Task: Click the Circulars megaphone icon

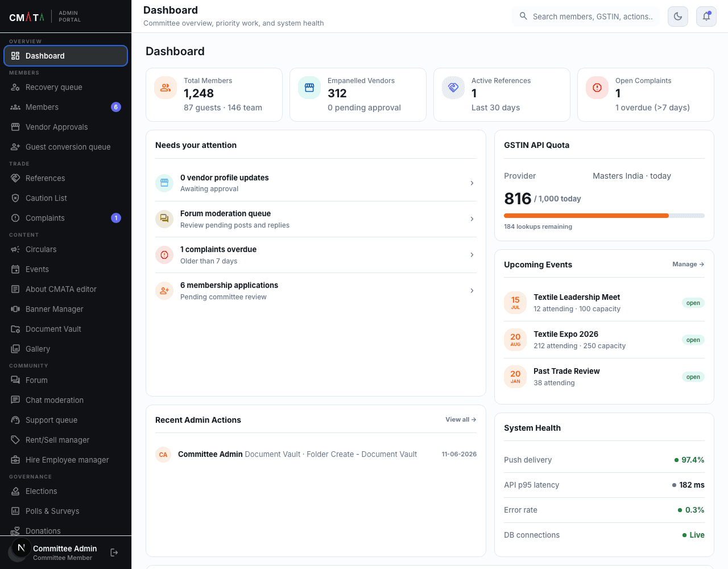Action: (x=15, y=249)
